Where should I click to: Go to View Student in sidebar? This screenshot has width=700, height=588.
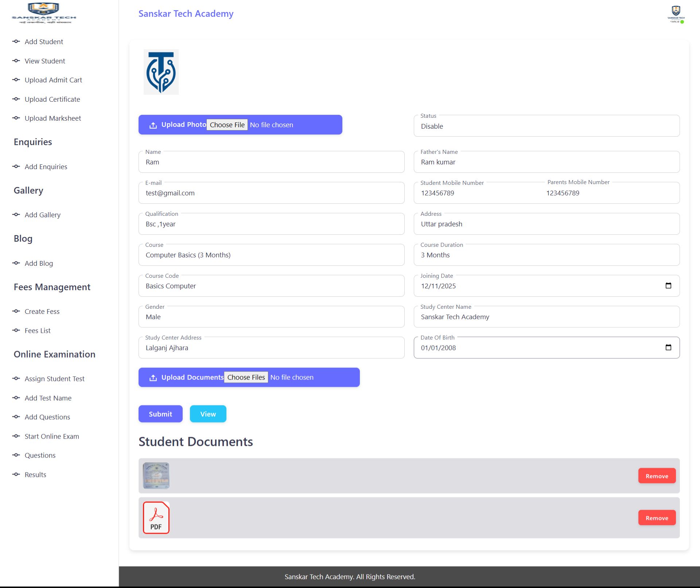coord(45,61)
